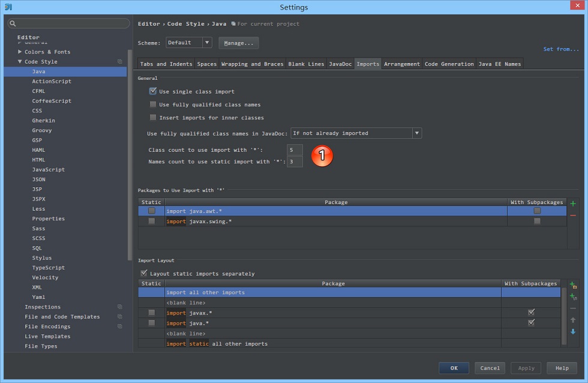This screenshot has width=588, height=383.
Task: Move import layout entry up with arrow
Action: tap(573, 320)
